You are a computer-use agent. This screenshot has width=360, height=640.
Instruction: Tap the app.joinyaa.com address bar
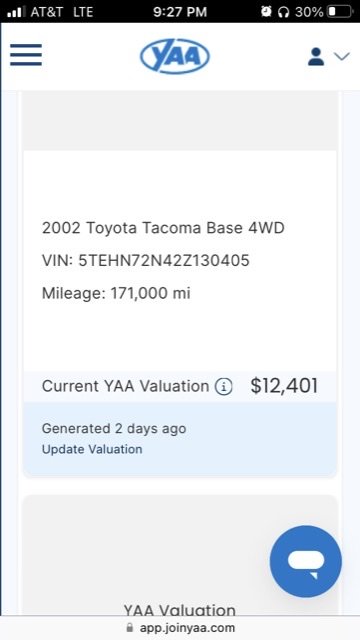(x=180, y=628)
